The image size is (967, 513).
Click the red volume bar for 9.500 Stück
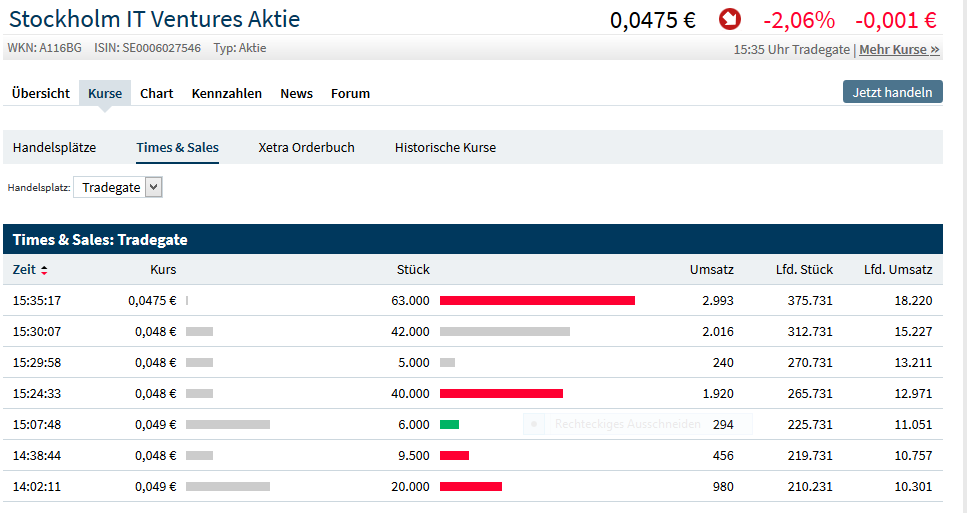454,456
